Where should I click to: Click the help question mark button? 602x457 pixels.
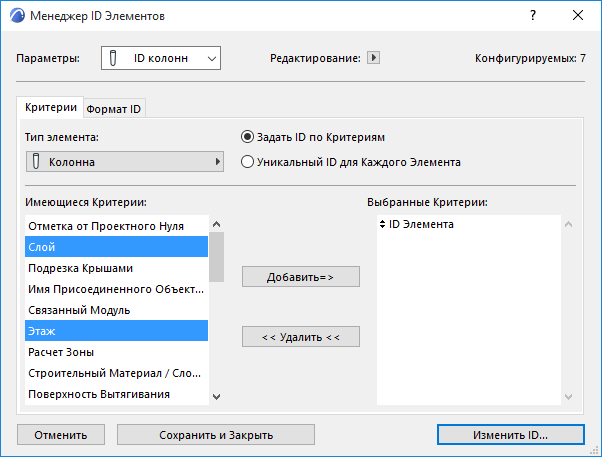pyautogui.click(x=533, y=17)
